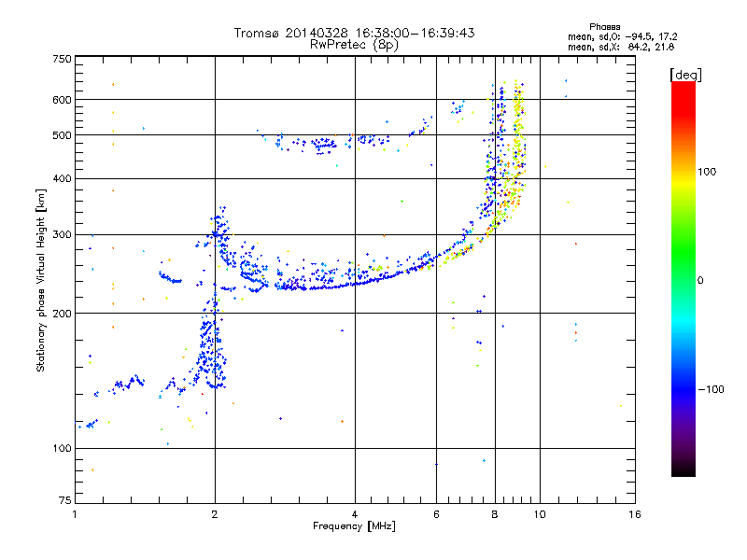This screenshot has height=560, width=747.
Task: Click the x-axis label '1'
Action: point(75,514)
